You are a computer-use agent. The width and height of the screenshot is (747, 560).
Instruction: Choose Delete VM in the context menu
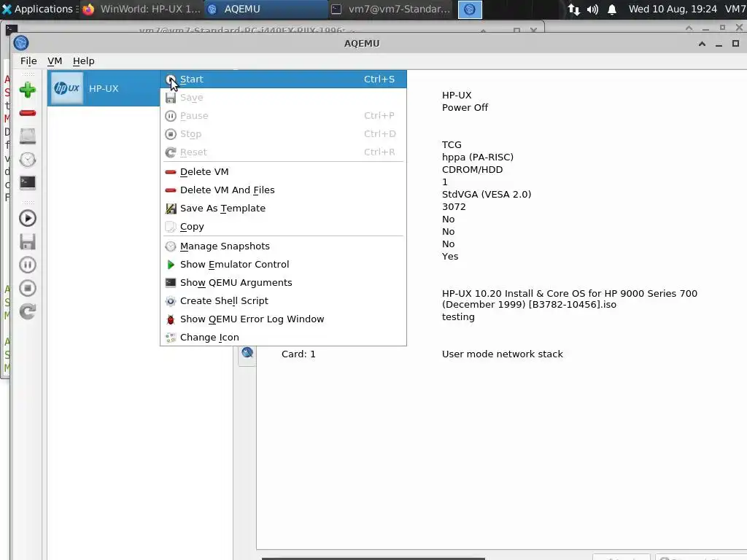coord(284,171)
